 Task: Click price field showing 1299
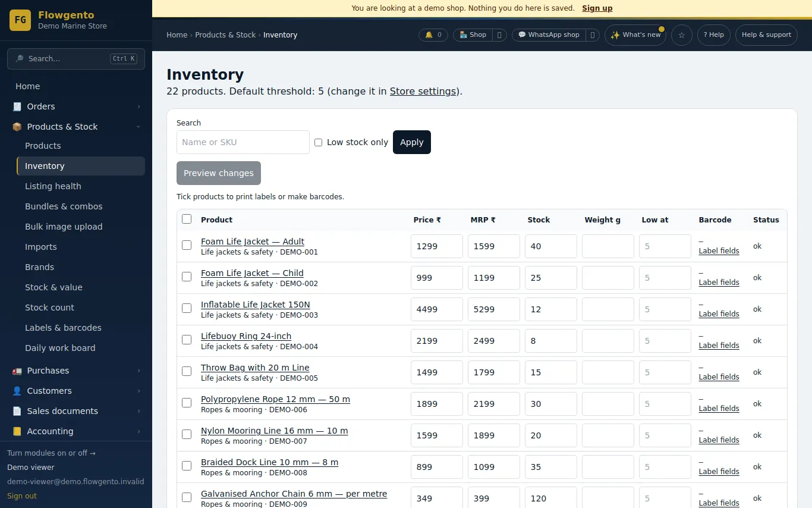click(x=437, y=246)
